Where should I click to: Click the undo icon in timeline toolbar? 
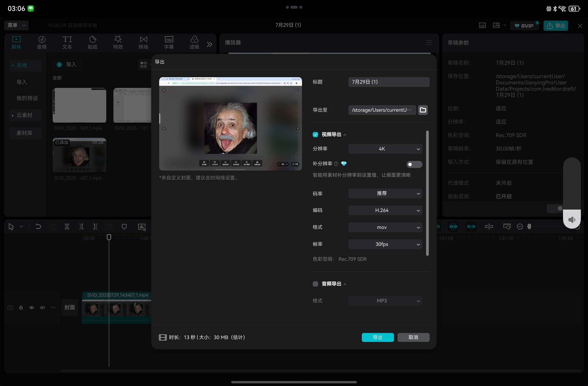[38, 226]
